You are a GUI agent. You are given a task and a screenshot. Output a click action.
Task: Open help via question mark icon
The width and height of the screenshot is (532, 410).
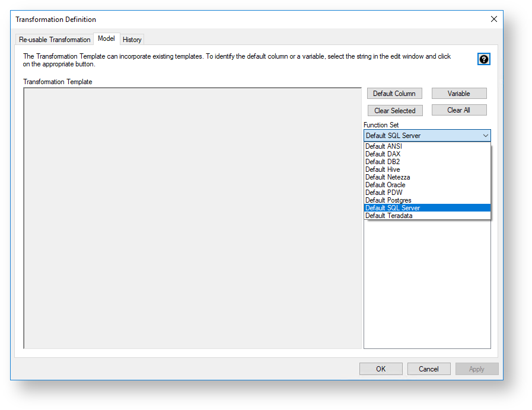click(483, 59)
